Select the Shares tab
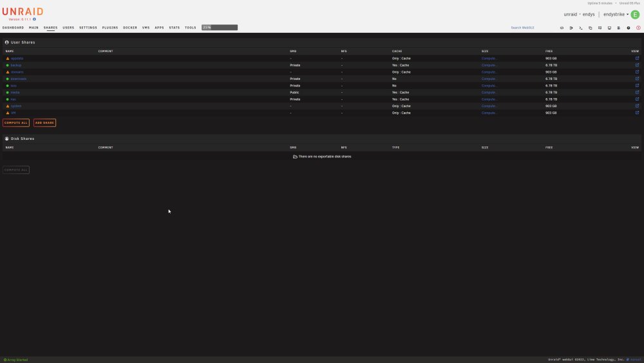The height and width of the screenshot is (363, 644). [50, 28]
